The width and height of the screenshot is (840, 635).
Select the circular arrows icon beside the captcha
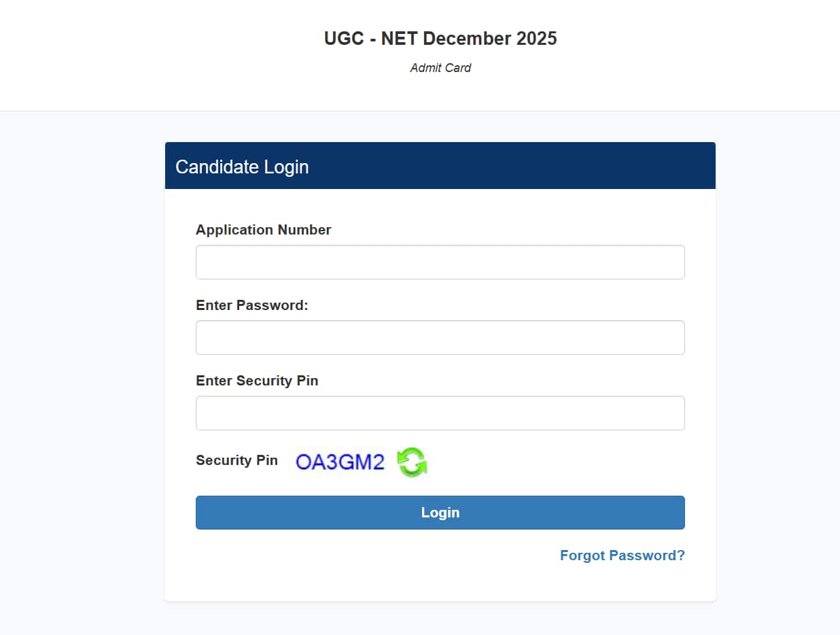410,462
